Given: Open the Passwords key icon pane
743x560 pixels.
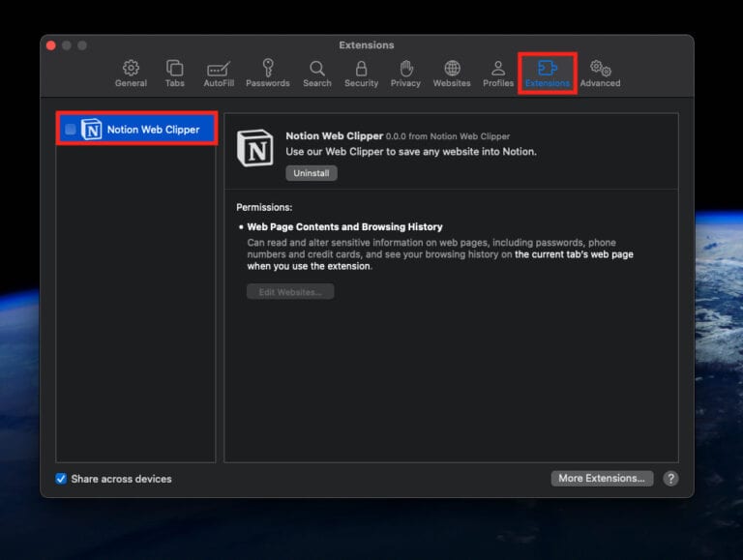Looking at the screenshot, I should pyautogui.click(x=268, y=74).
